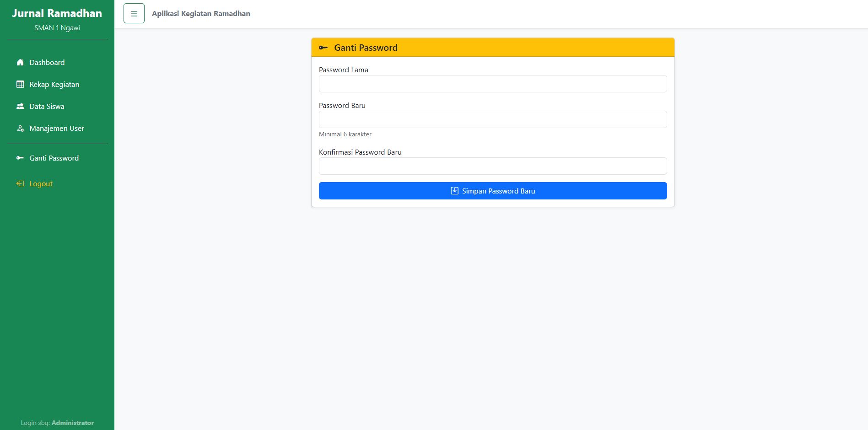Click the table icon beside Rekap Kegiatan

20,84
